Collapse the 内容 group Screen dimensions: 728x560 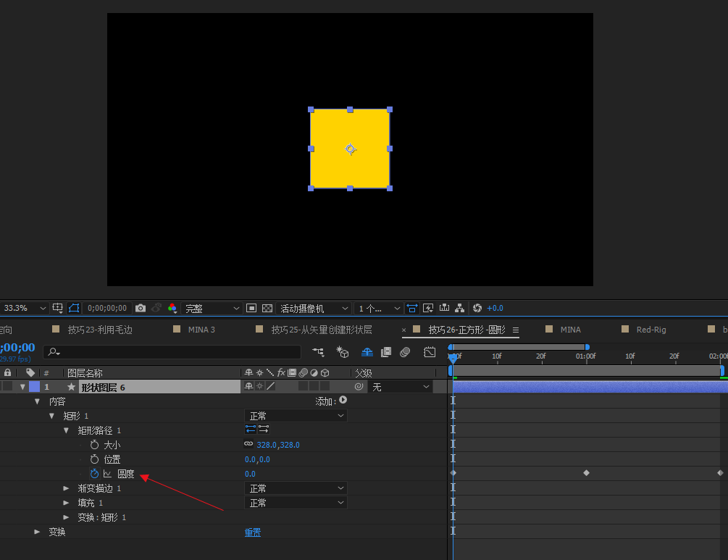click(x=37, y=401)
